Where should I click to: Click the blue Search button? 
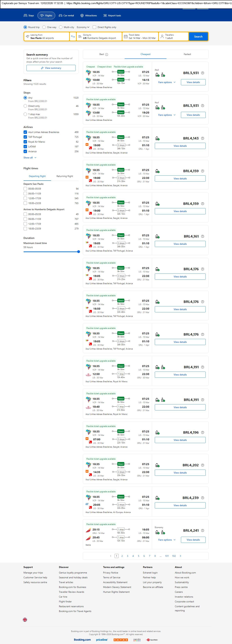pyautogui.click(x=198, y=36)
